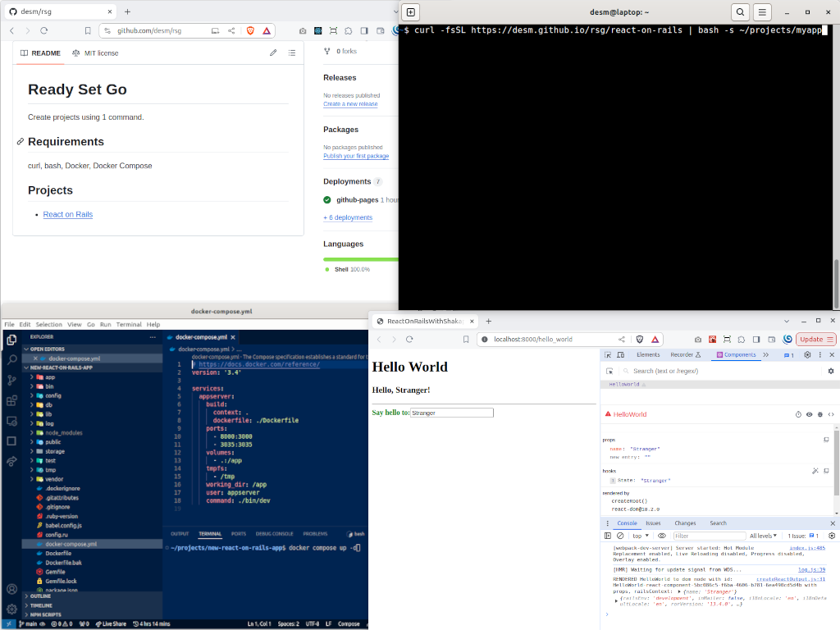Open the console 'top' context dropdown
The width and height of the screenshot is (840, 630).
pyautogui.click(x=640, y=536)
